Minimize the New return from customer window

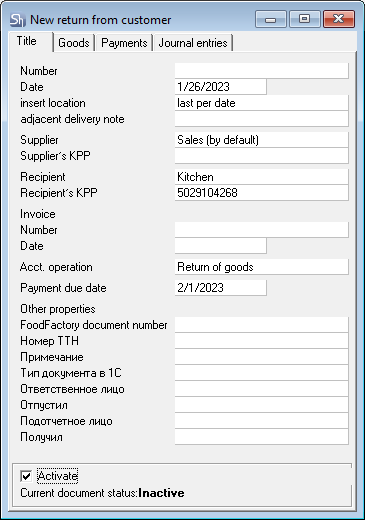pos(271,19)
